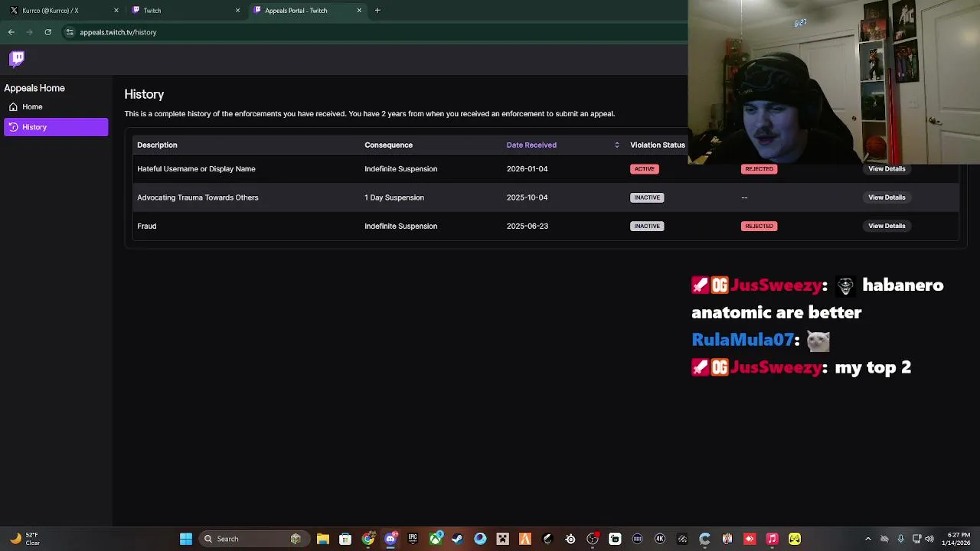The image size is (980, 551).
Task: View Details for Fraud enforcement
Action: [887, 226]
